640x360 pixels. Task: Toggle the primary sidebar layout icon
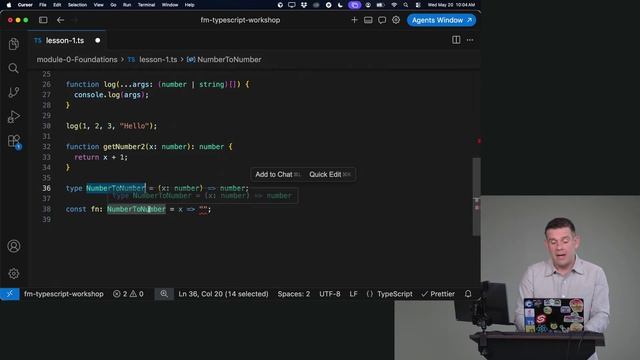coord(43,20)
